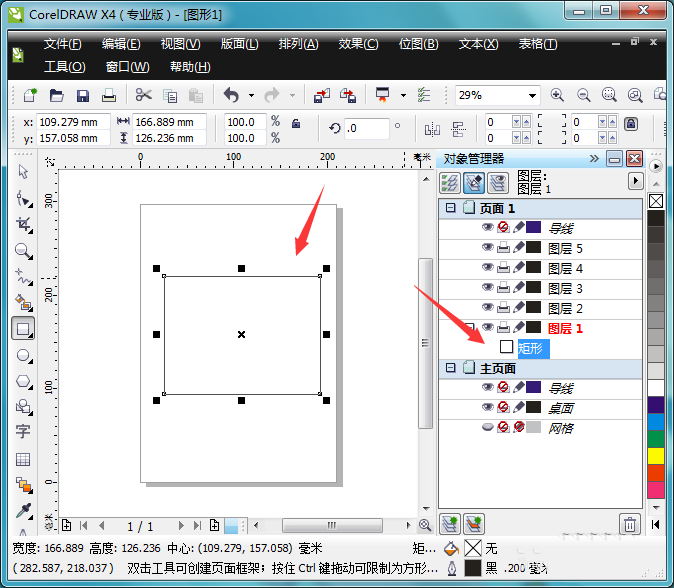Viewport: 674px width, 588px height.
Task: Select the Rectangle tool
Action: click(x=23, y=329)
